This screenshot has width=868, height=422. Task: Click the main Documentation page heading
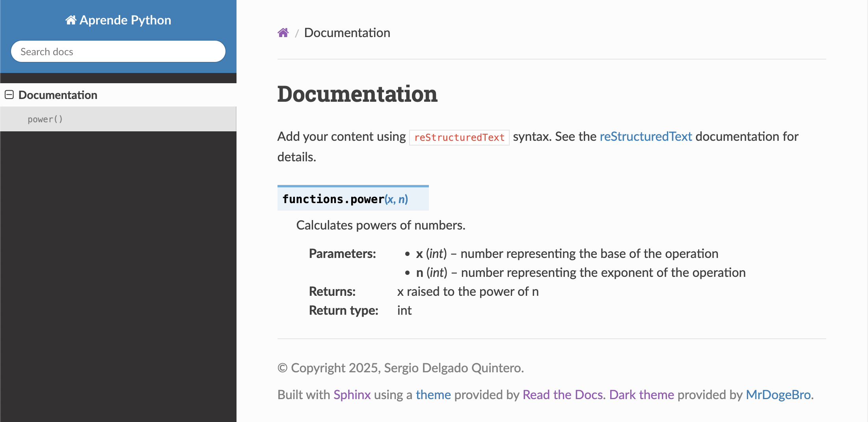tap(357, 94)
